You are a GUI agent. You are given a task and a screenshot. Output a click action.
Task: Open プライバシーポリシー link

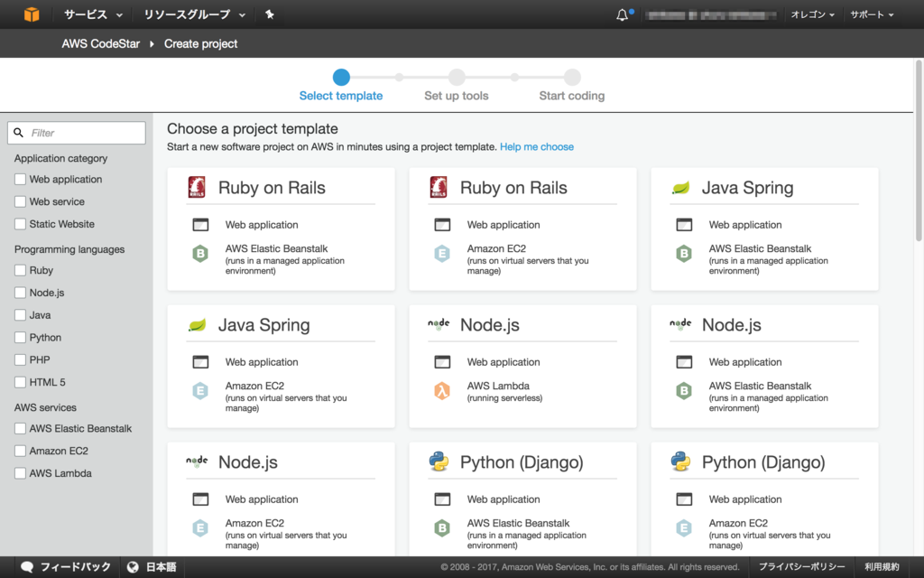pyautogui.click(x=801, y=567)
